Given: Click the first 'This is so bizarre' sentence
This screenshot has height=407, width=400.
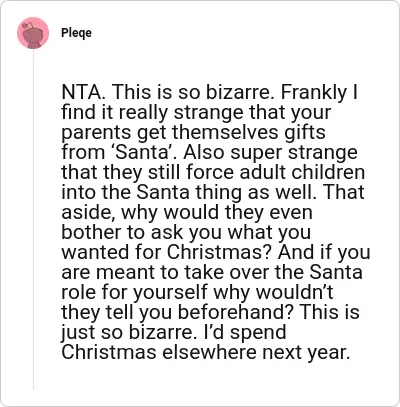Looking at the screenshot, I should point(192,92).
